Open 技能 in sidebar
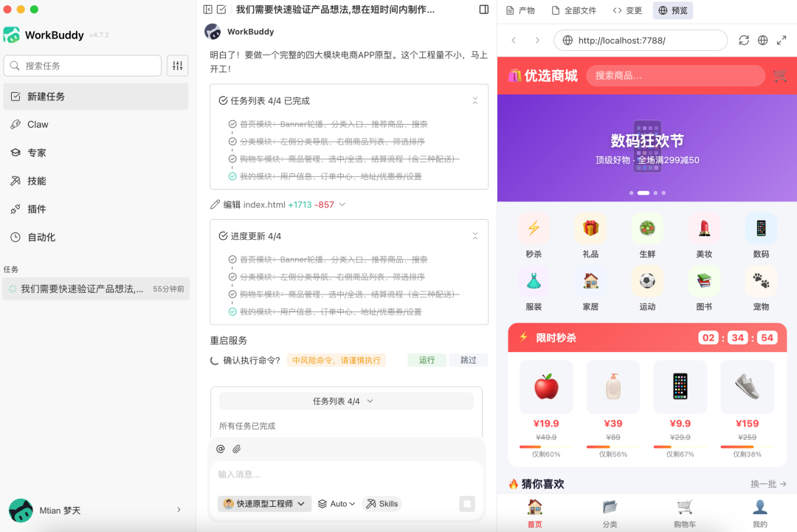Viewport: 797px width, 532px height. pos(95,181)
